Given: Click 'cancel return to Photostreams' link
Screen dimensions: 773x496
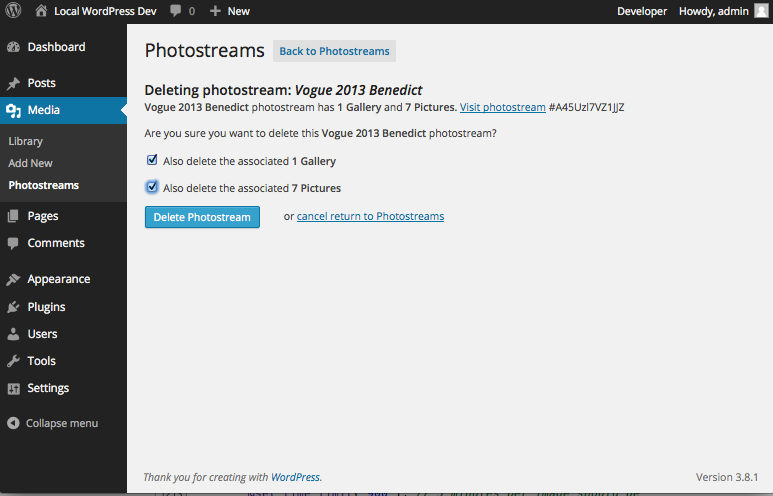Looking at the screenshot, I should [x=370, y=216].
